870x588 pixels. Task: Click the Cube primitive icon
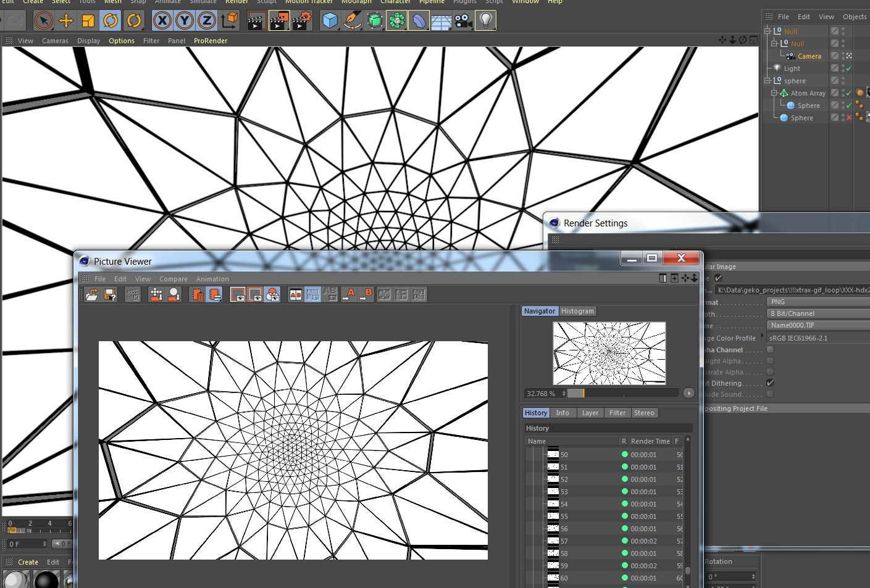(x=330, y=21)
